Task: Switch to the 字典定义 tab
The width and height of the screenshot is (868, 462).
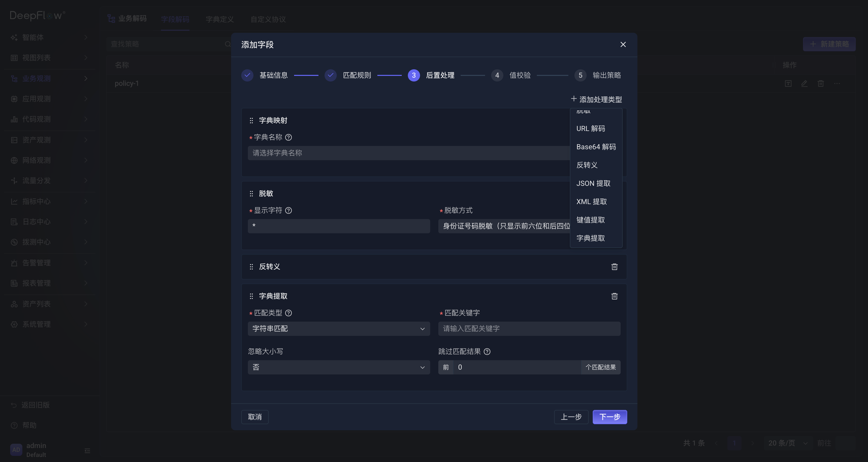Action: pos(219,19)
